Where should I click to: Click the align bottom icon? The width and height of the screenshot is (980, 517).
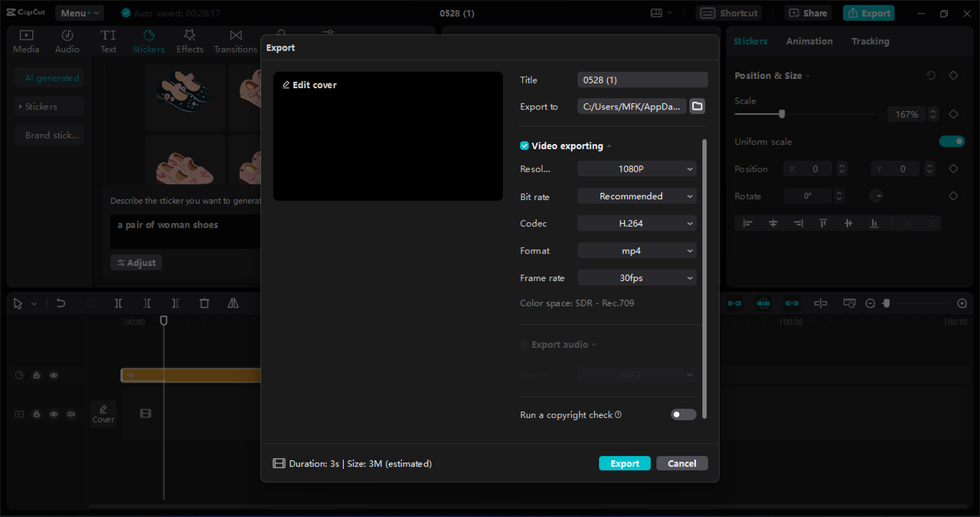point(874,224)
